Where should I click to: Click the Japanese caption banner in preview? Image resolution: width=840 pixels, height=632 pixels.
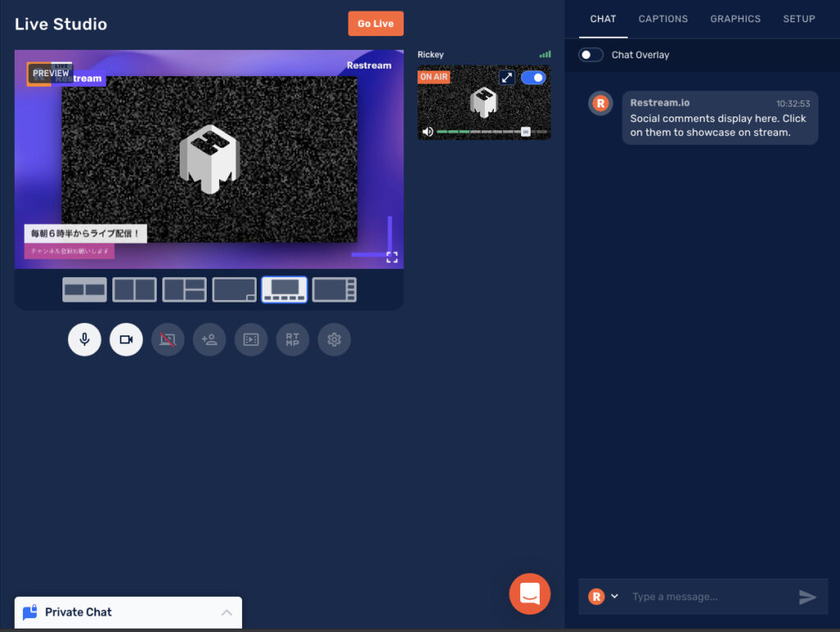(85, 234)
